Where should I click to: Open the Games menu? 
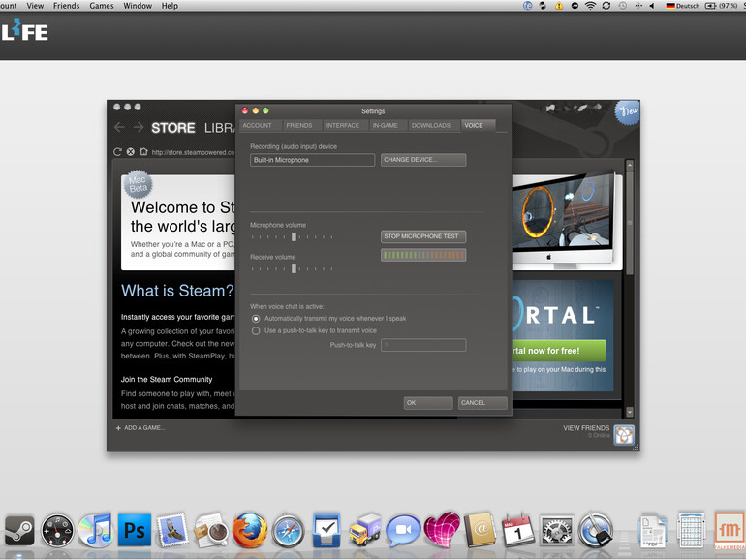tap(102, 6)
